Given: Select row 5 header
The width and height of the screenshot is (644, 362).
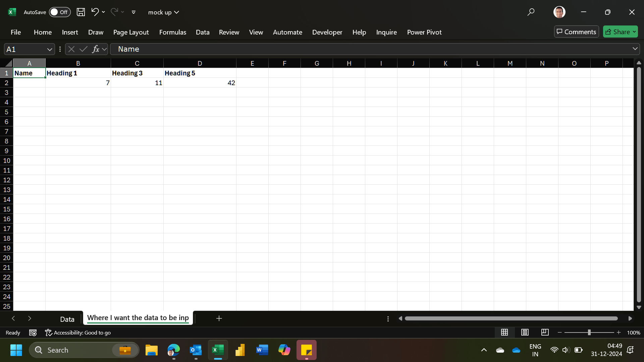Looking at the screenshot, I should [6, 112].
